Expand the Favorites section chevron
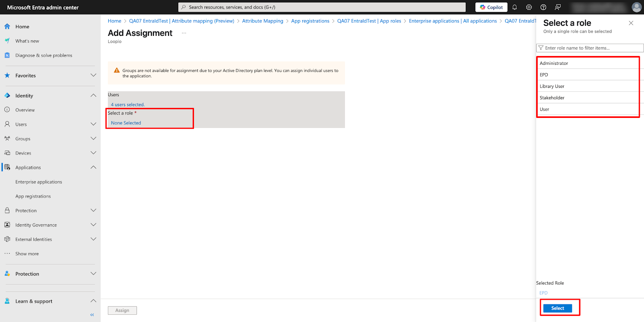The height and width of the screenshot is (322, 644). click(x=93, y=76)
